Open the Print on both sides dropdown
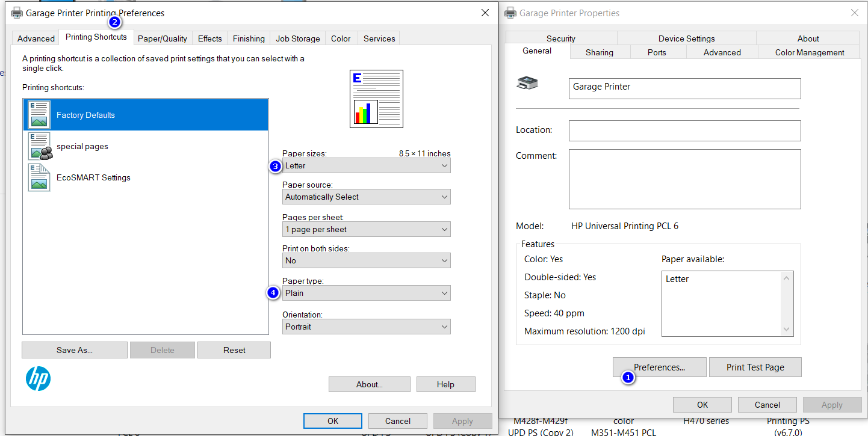 367,260
